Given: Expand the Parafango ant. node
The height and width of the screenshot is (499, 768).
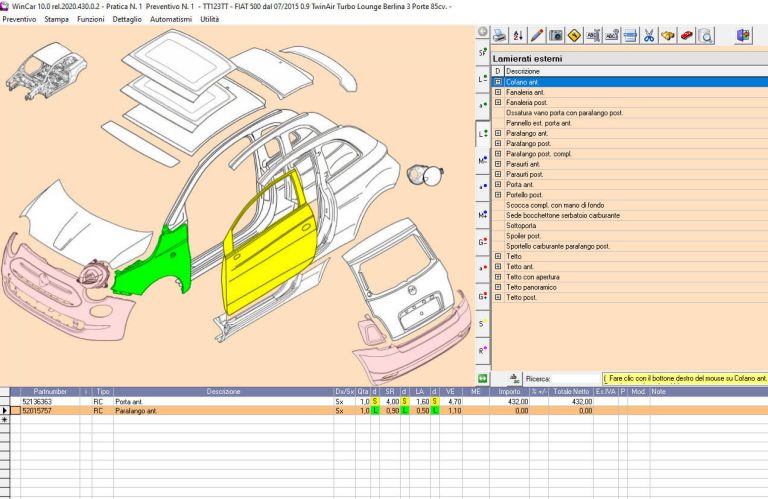Looking at the screenshot, I should point(498,133).
